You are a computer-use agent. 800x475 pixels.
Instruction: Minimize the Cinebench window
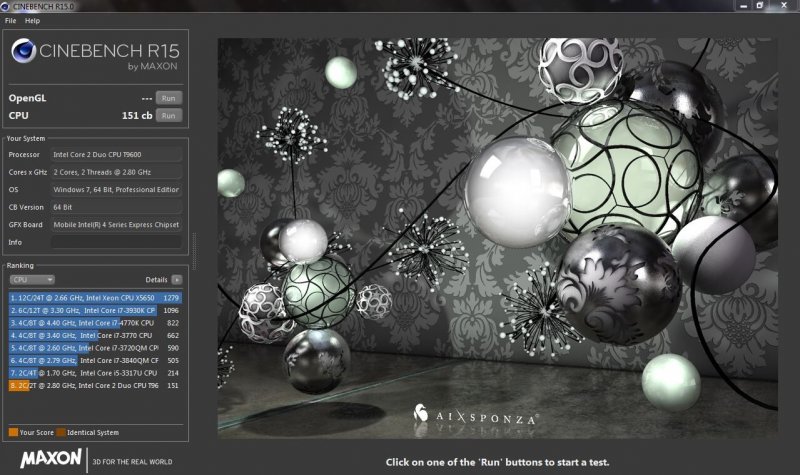[x=743, y=6]
